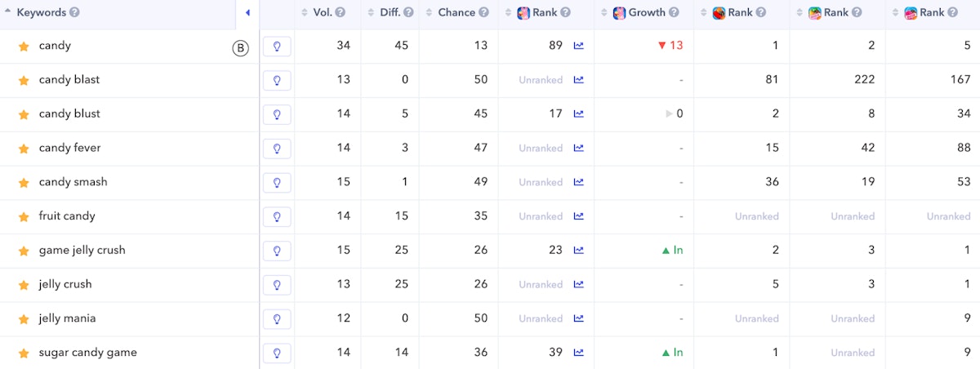Click the lightbulb suggestion icon for candy
The image size is (980, 369).
(x=277, y=47)
